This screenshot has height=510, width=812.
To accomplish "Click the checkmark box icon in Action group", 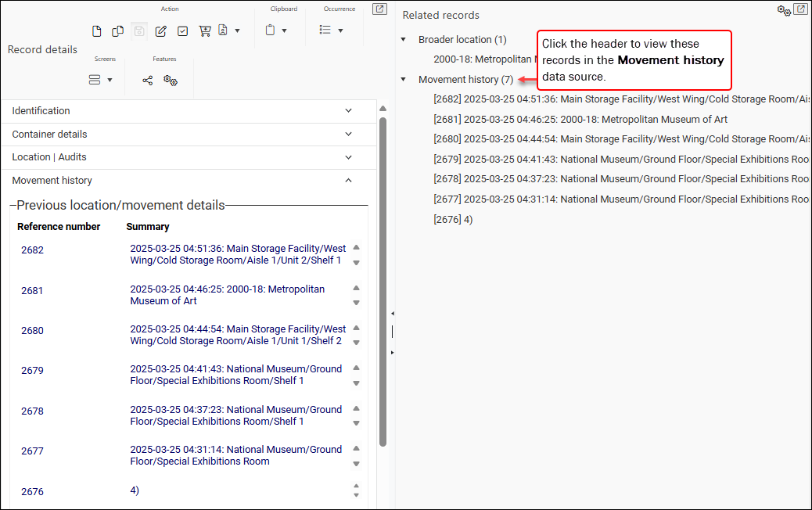I will click(183, 31).
